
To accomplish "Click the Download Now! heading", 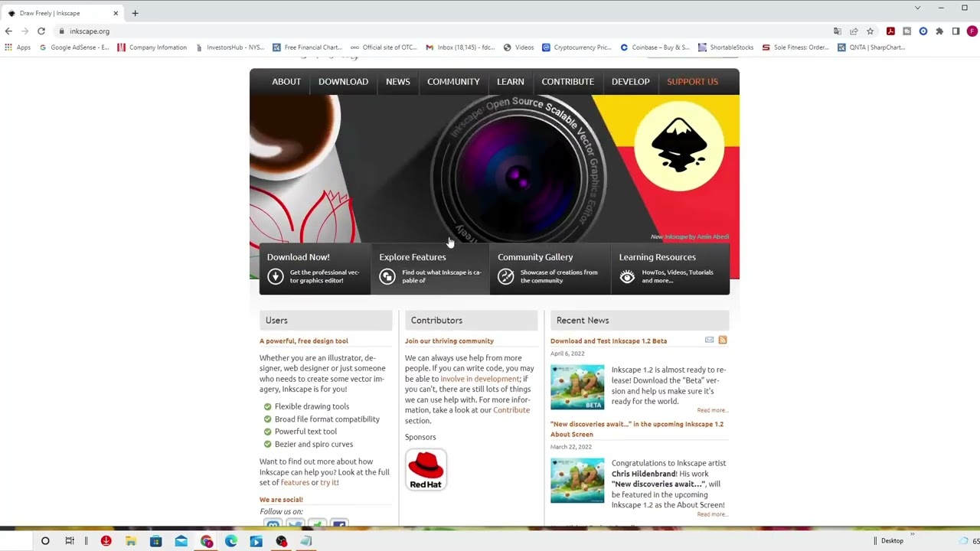I will point(299,257).
